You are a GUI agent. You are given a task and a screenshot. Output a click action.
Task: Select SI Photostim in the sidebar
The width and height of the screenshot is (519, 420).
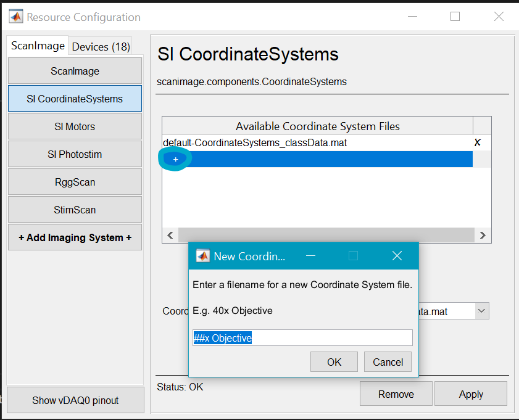[75, 154]
